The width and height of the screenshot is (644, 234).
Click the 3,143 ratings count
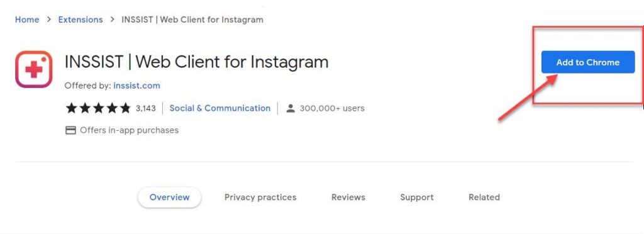(146, 108)
